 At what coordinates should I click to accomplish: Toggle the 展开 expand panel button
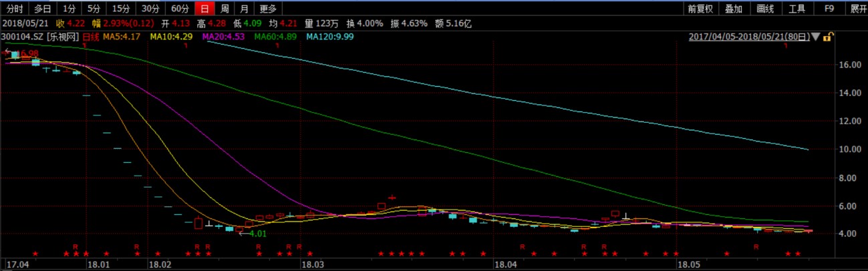coord(857,9)
